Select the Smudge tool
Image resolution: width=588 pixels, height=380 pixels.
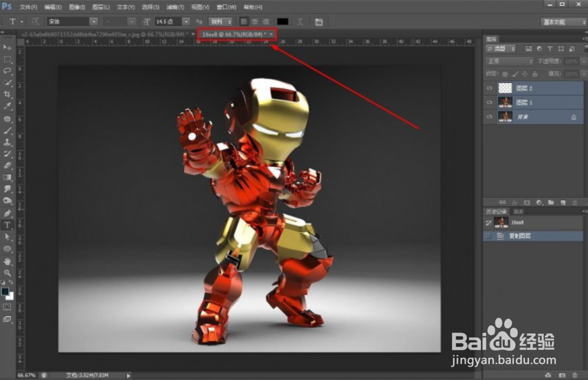tap(7, 189)
